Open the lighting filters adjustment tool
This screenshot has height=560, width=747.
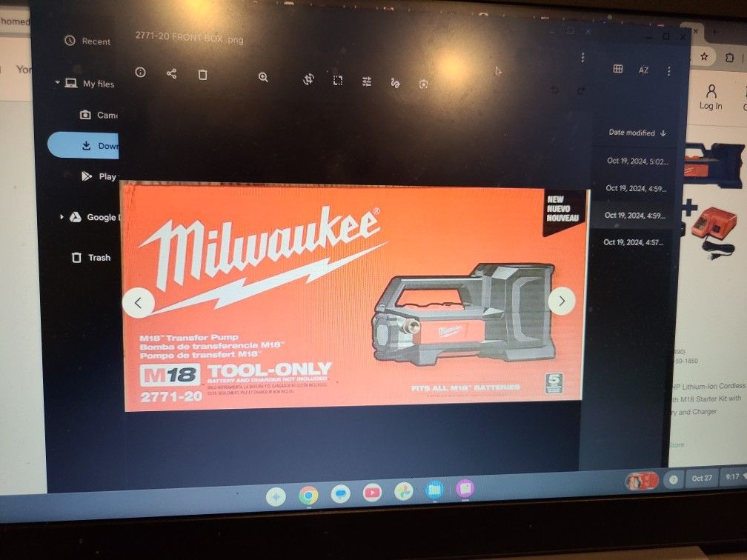coord(366,81)
